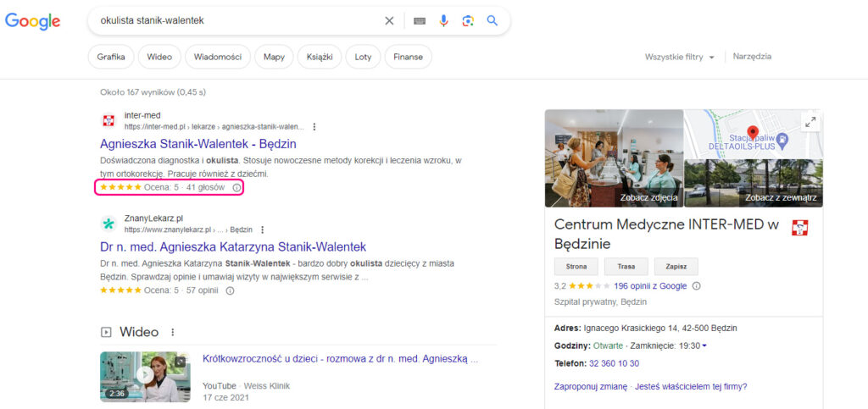Select the Wiadomości filter tab

218,57
